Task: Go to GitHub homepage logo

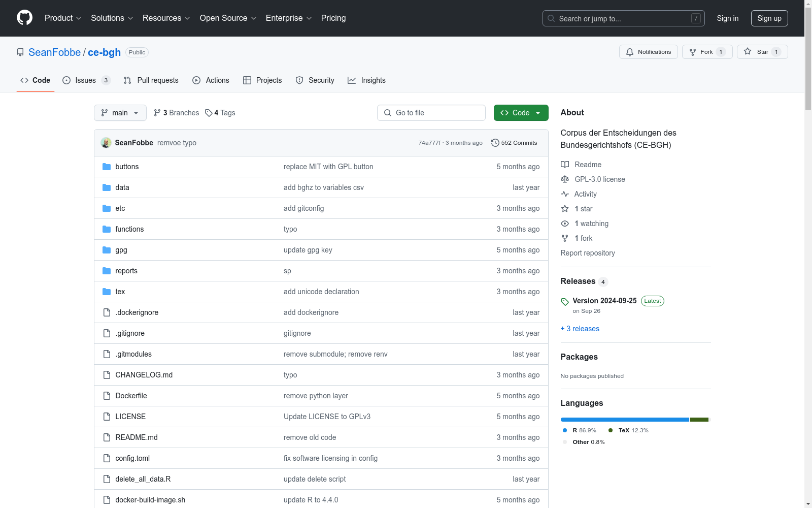Action: (24, 18)
